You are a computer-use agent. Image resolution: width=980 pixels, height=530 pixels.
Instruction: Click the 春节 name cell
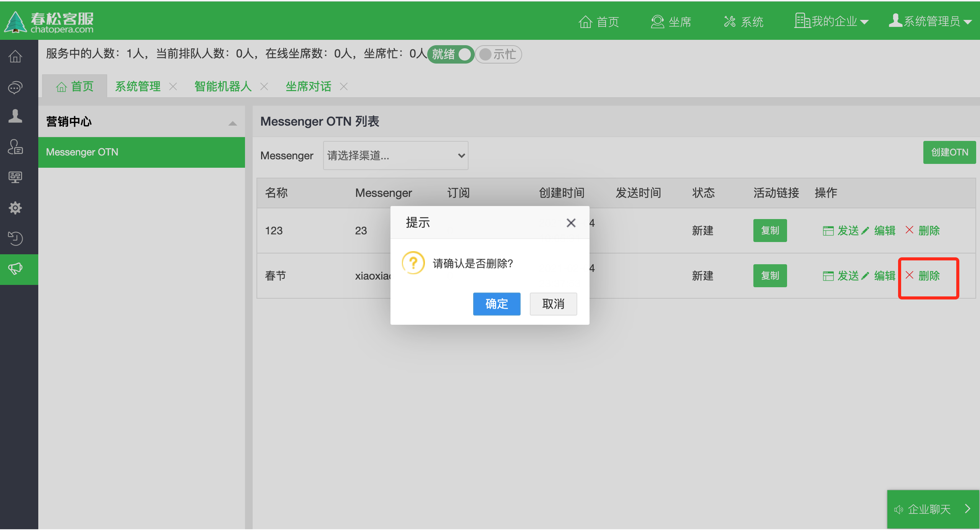[276, 276]
